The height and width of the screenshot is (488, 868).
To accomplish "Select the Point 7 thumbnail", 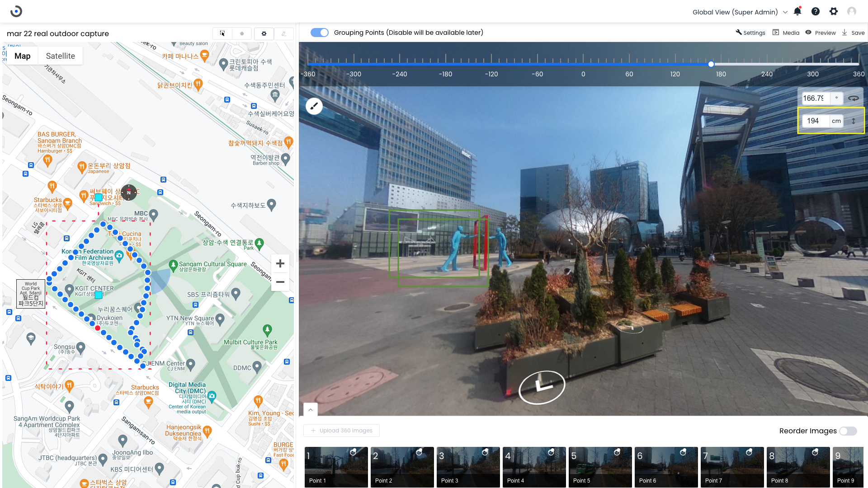I will click(732, 467).
